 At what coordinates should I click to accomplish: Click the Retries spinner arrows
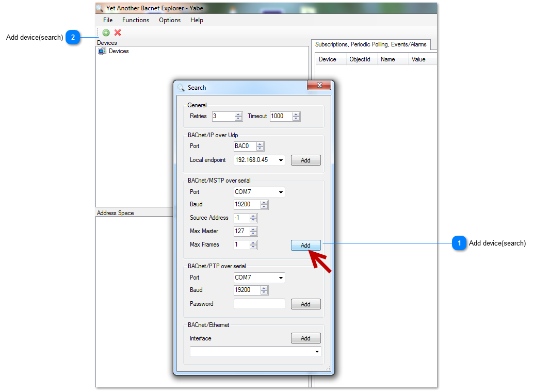pyautogui.click(x=238, y=117)
